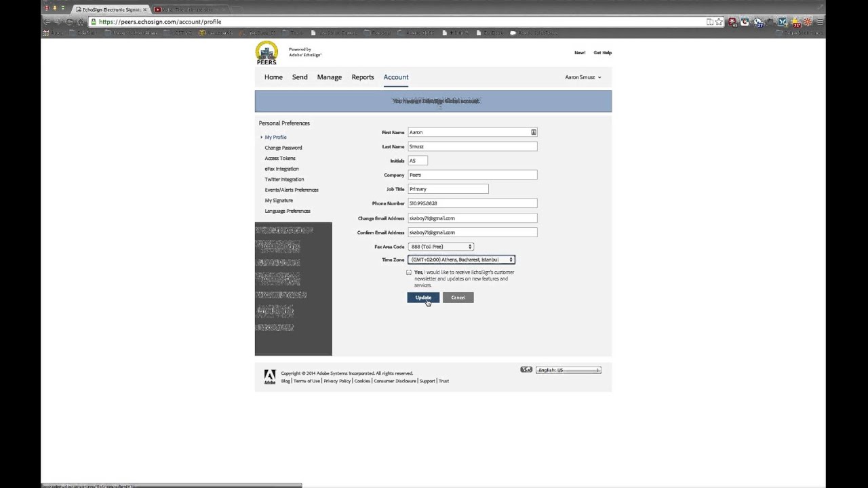Open Language Preferences in the sidebar

(288, 211)
